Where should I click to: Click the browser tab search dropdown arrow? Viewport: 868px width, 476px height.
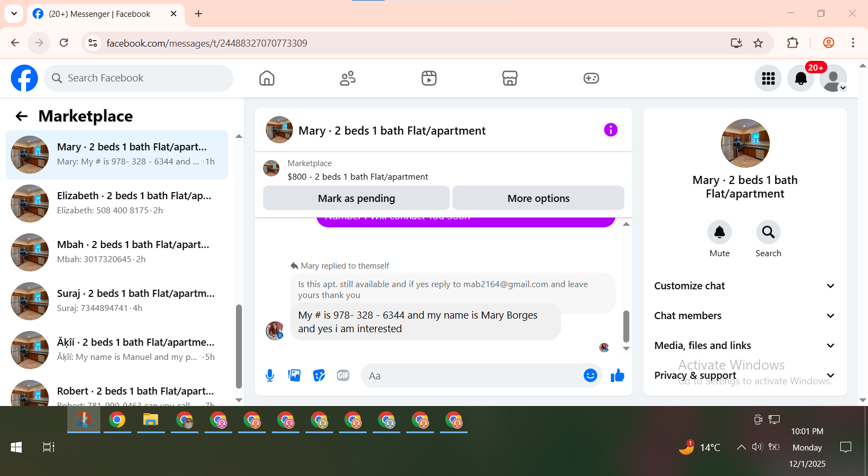point(14,14)
